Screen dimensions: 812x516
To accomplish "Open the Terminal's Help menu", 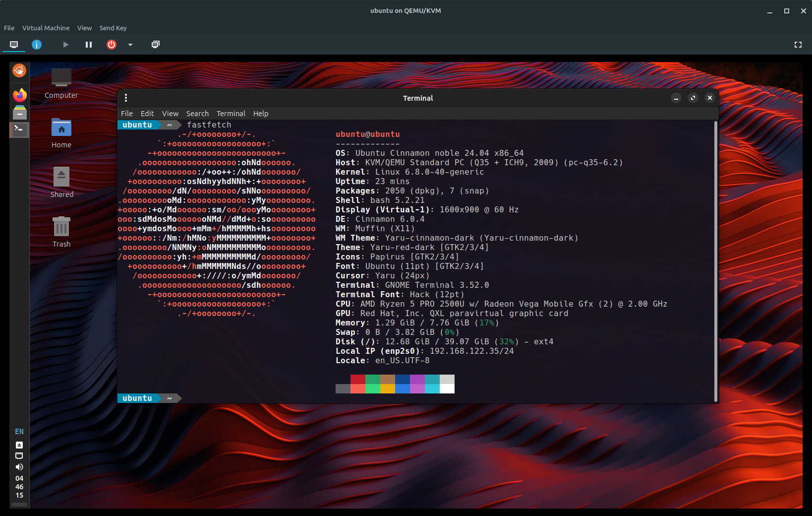I will coord(261,114).
